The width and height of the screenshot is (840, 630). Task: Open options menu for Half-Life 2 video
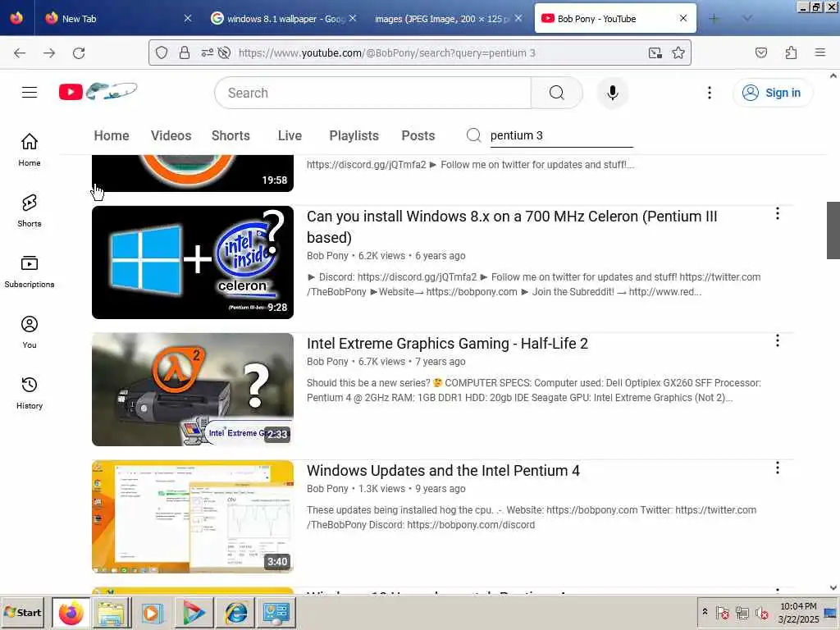click(x=778, y=340)
